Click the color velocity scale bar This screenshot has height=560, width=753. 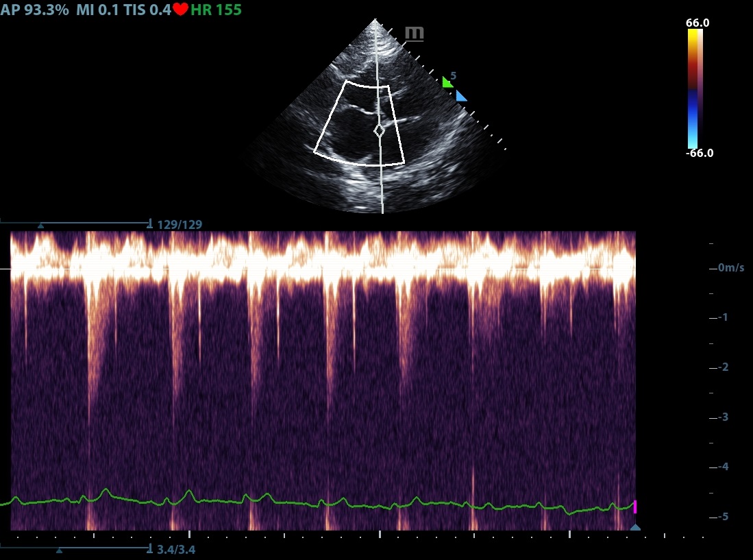695,88
